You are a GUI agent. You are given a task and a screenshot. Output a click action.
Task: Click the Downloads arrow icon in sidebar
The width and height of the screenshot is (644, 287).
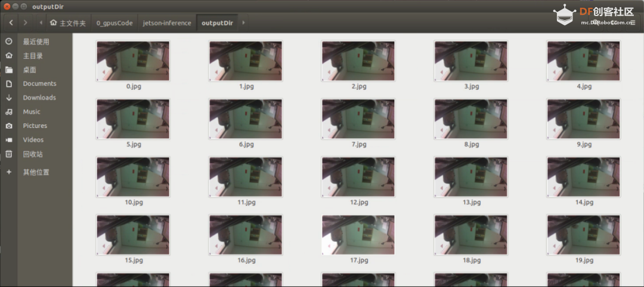coord(9,98)
